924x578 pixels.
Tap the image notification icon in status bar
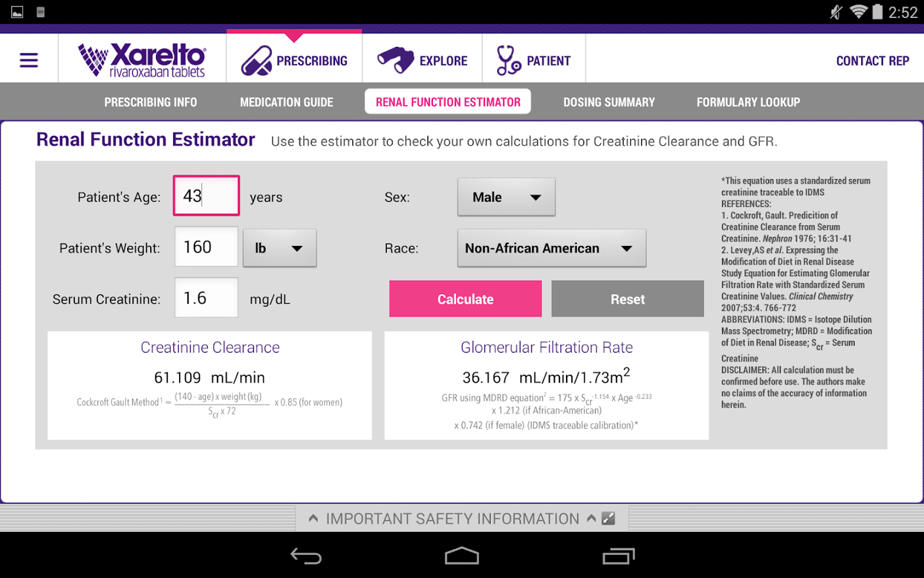[x=17, y=12]
